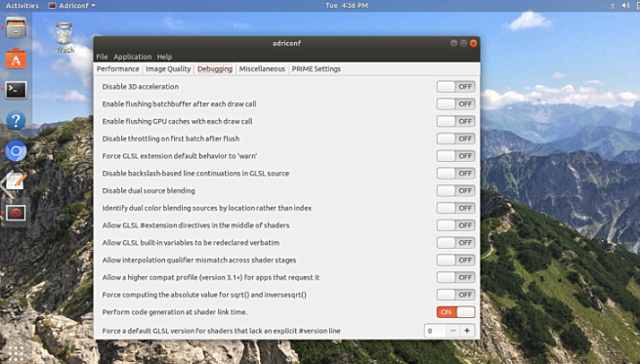Minimize the adriconf window
Image resolution: width=640 pixels, height=364 pixels.
click(x=453, y=43)
